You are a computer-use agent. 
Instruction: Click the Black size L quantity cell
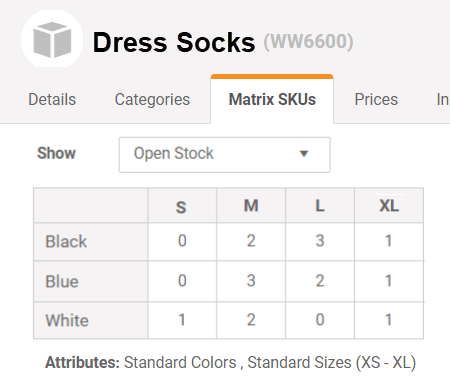320,241
